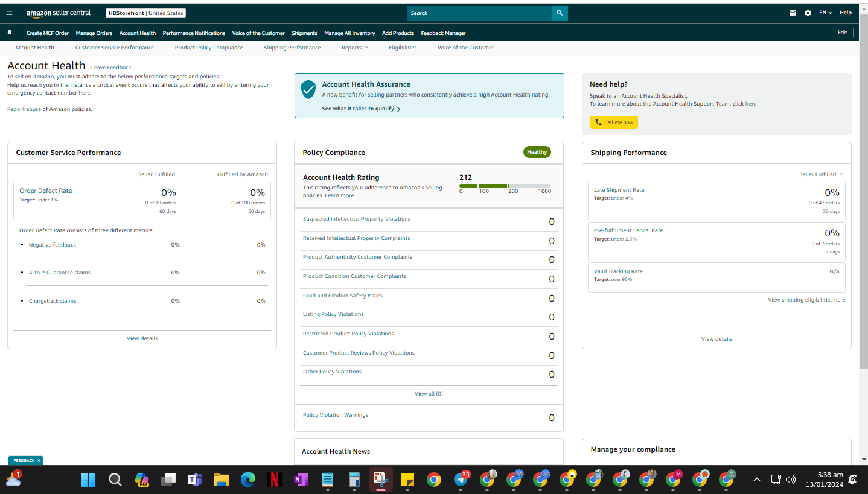This screenshot has width=868, height=494.
Task: Open the Learn more link for Account Health Rating
Action: (x=340, y=195)
